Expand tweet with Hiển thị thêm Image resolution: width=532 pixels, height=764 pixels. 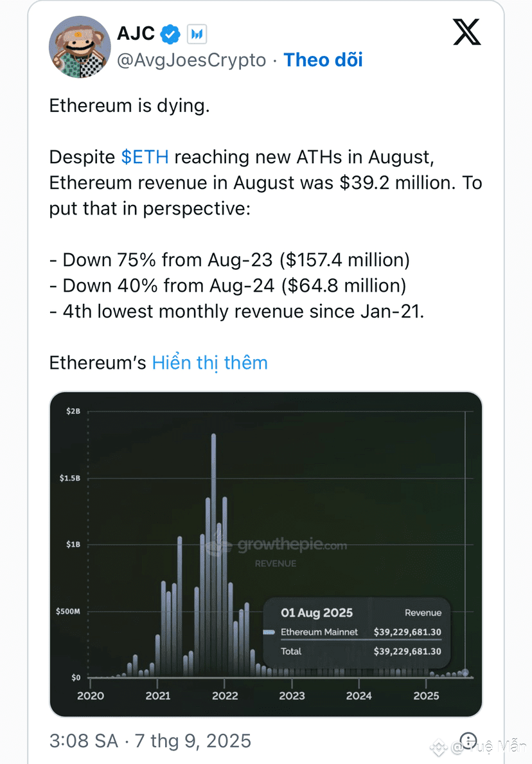210,363
